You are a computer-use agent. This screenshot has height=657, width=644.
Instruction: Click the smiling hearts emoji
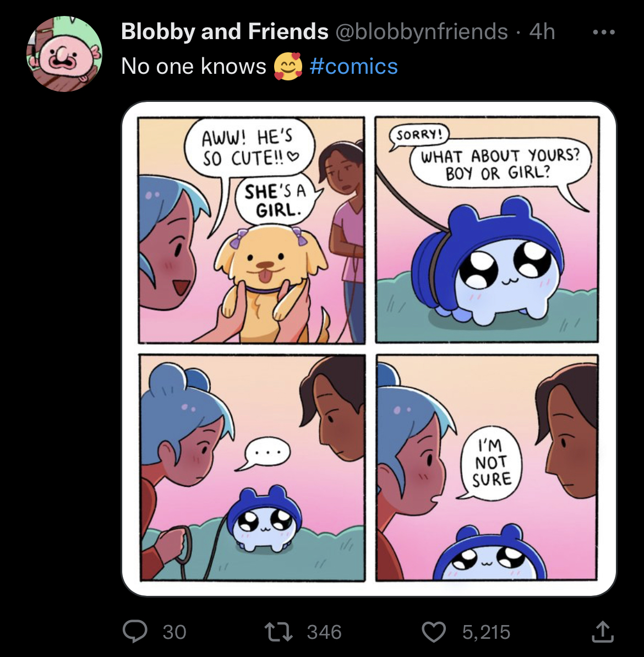[x=288, y=66]
